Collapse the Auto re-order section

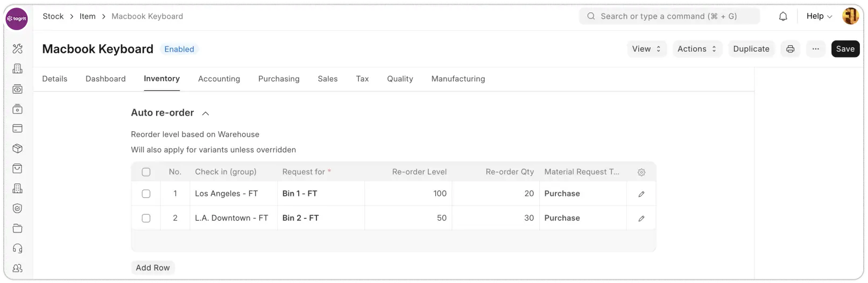tap(205, 114)
